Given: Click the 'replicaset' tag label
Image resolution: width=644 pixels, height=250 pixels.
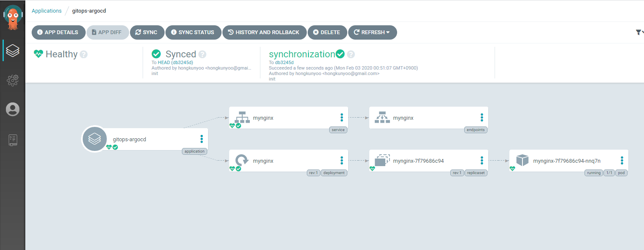Looking at the screenshot, I should pyautogui.click(x=476, y=173).
